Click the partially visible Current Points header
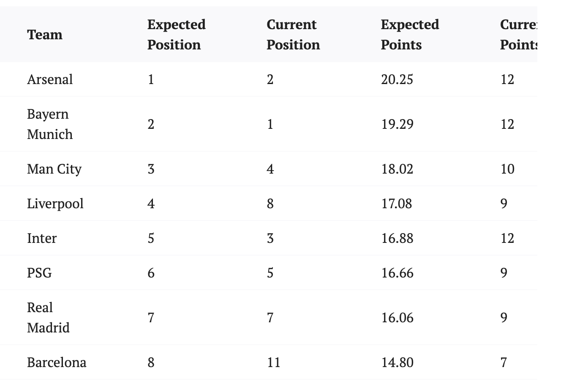The width and height of the screenshot is (561, 392). [518, 35]
